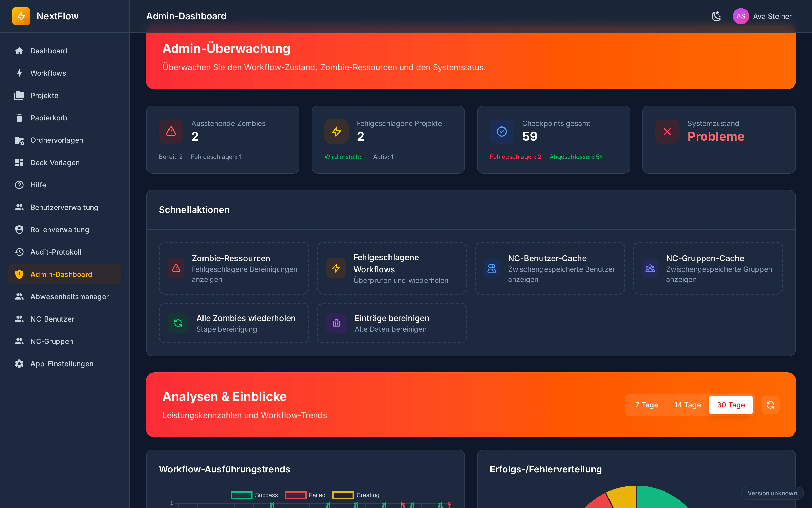Viewport: 812px width, 508px height.
Task: Click the Abwesenheitsmanager people icon
Action: (x=19, y=297)
